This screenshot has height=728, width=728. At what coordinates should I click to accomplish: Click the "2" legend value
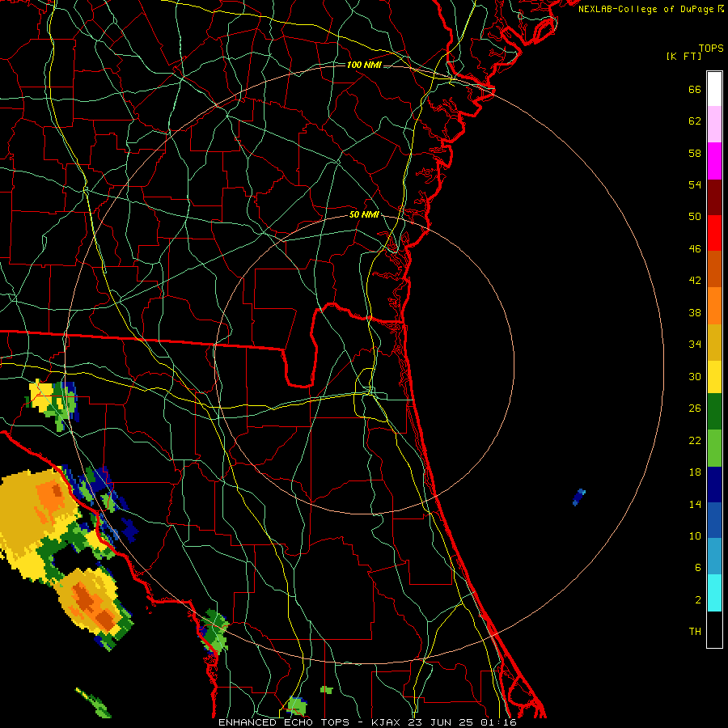[x=698, y=600]
